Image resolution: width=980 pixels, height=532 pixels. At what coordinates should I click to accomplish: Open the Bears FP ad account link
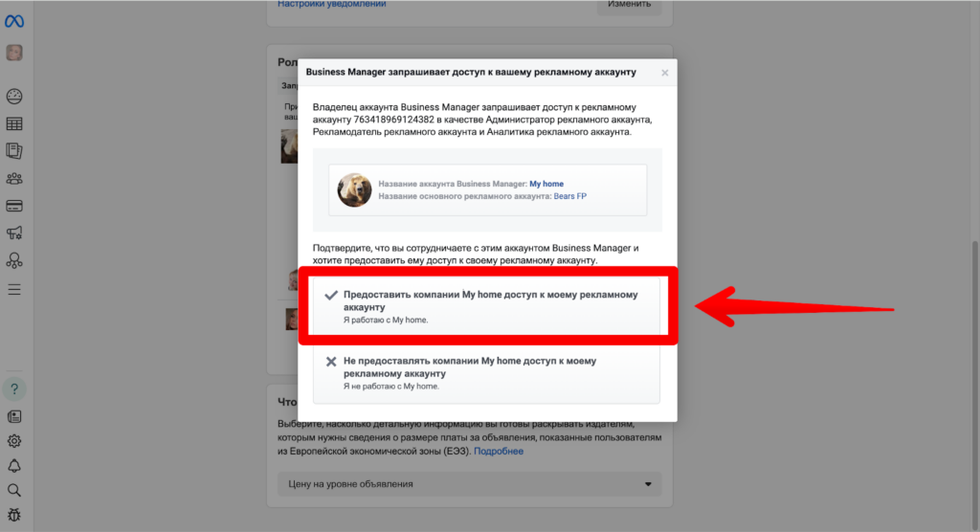tap(570, 196)
